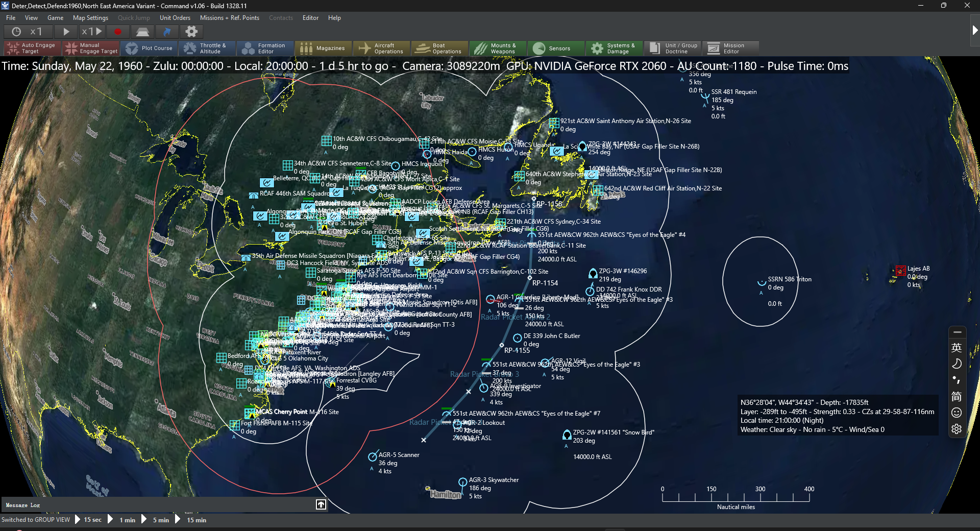Open the Unit Orders menu
Image resolution: width=980 pixels, height=531 pixels.
175,18
